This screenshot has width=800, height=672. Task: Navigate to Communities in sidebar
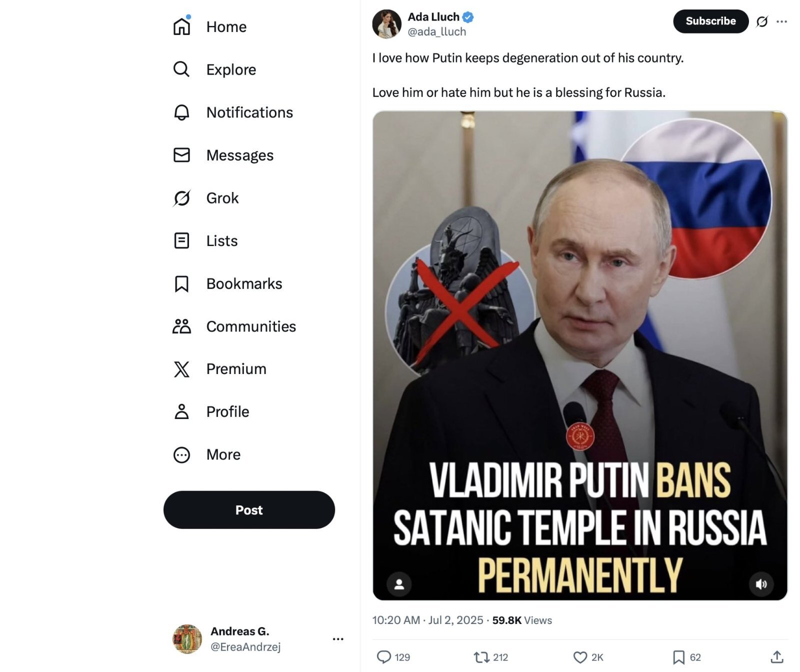(250, 326)
